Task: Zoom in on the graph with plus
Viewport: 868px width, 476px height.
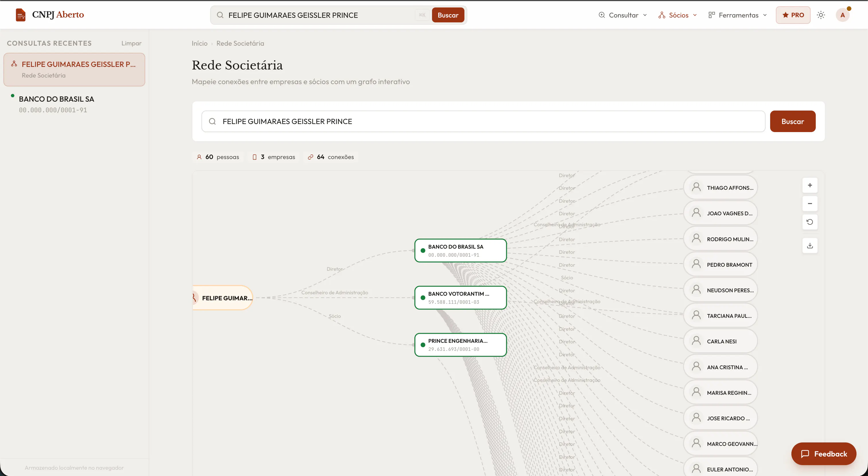Action: click(810, 185)
